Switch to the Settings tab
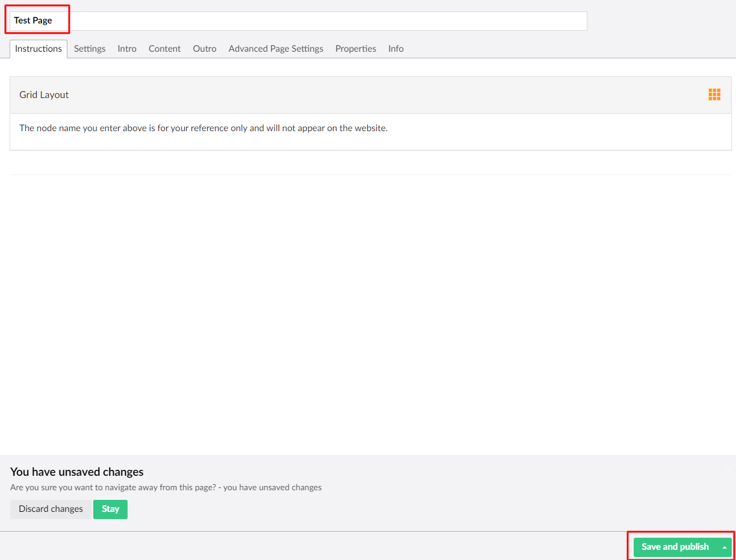This screenshot has height=560, width=736. pyautogui.click(x=90, y=49)
